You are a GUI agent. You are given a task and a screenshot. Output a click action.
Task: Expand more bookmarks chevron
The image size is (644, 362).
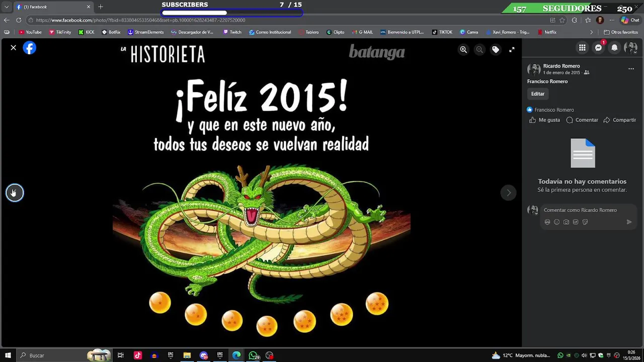[x=592, y=32]
